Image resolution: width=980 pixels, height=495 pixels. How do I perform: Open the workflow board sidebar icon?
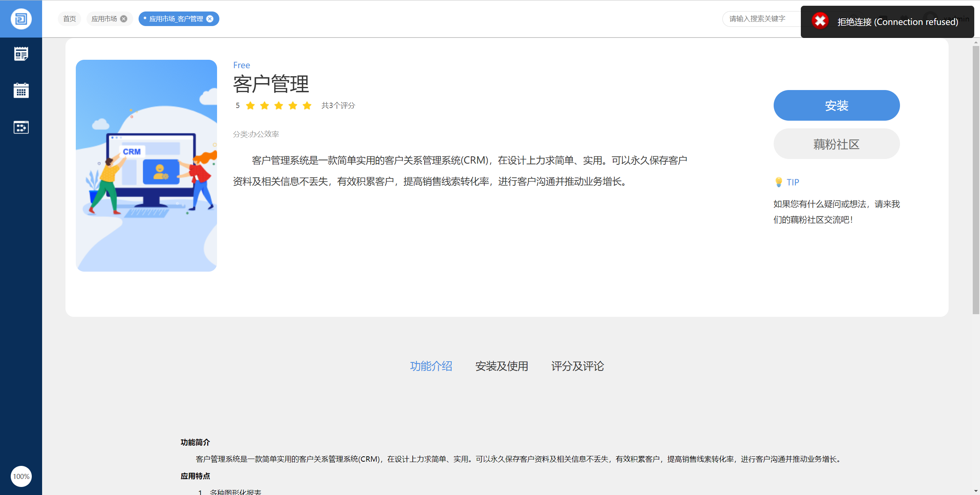tap(21, 127)
